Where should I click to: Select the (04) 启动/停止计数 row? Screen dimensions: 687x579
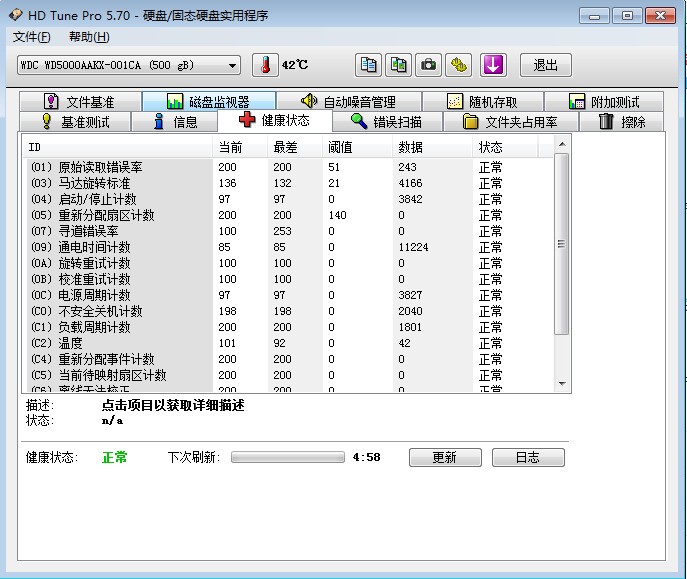coord(288,199)
